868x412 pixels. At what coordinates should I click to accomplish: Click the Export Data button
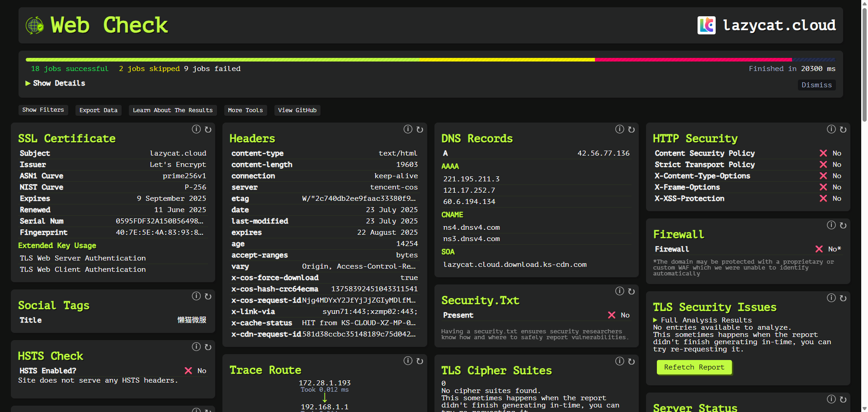99,110
